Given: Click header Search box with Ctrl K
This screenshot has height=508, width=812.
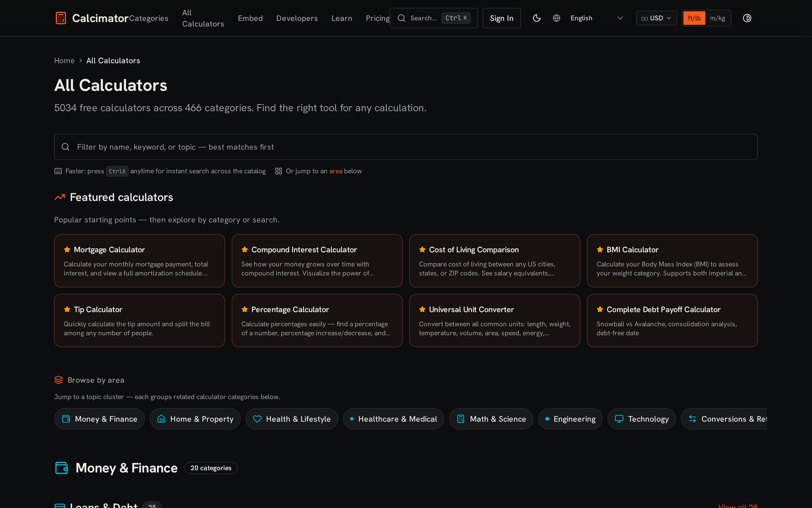Looking at the screenshot, I should point(434,18).
